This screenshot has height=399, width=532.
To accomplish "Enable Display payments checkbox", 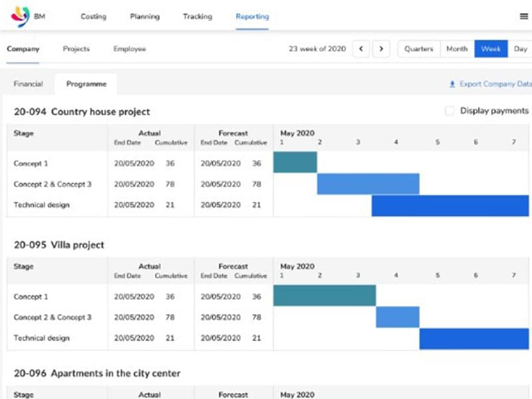I will point(450,111).
